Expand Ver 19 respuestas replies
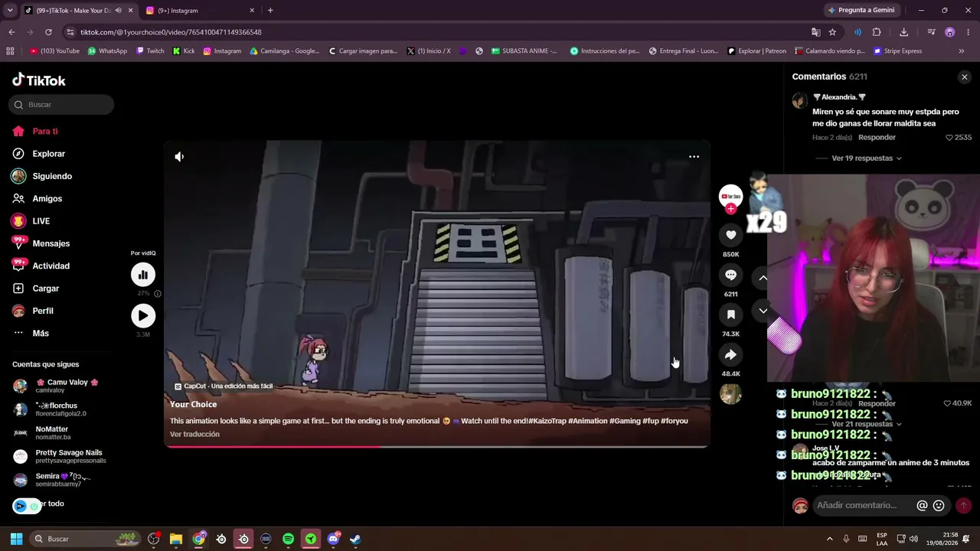Screen dimensions: 980x551 (x=867, y=158)
